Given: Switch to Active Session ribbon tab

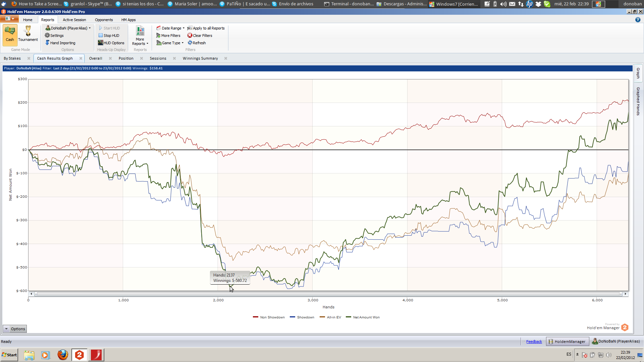Looking at the screenshot, I should pos(74,20).
